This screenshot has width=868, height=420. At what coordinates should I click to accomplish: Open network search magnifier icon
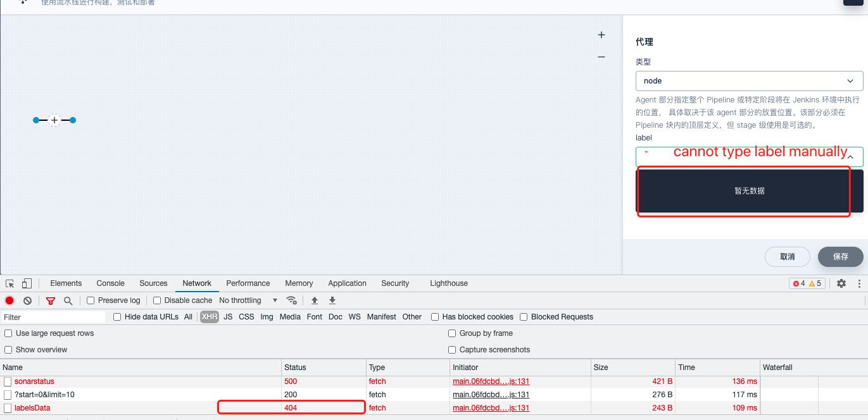click(68, 300)
